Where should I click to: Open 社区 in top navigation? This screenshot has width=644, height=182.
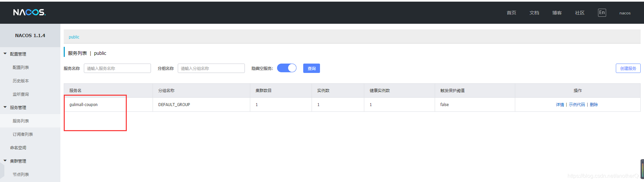click(x=580, y=13)
